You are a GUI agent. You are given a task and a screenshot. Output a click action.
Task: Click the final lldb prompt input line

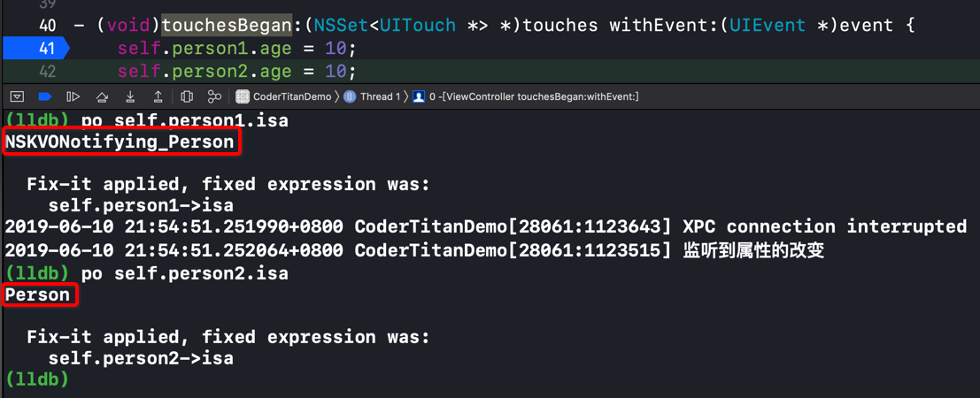pos(490,379)
